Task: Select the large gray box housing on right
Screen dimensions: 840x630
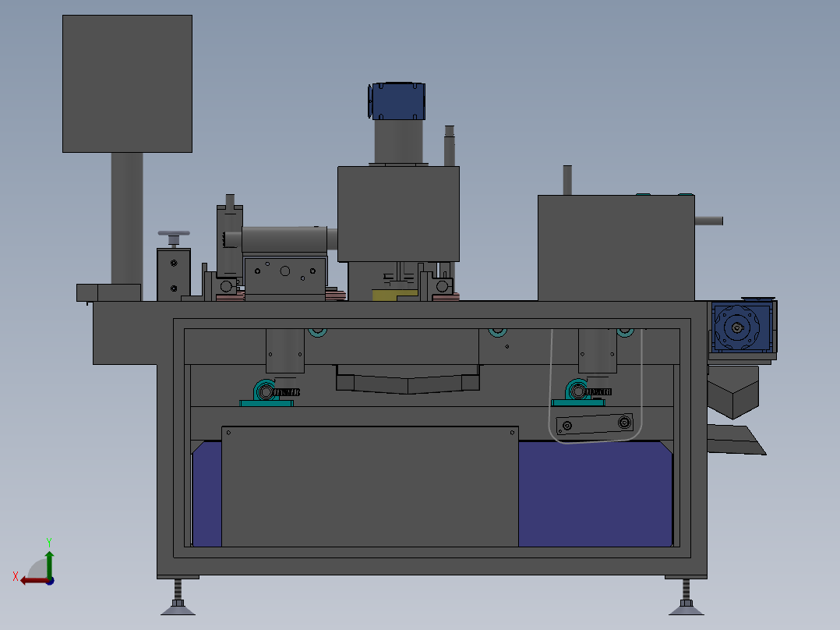Action: [x=616, y=248]
